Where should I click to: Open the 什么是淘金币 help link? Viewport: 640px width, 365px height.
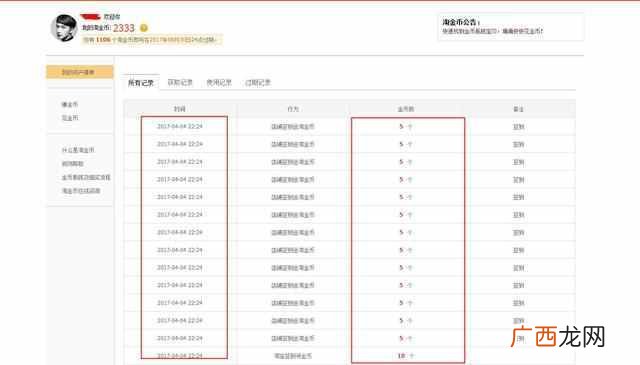[x=78, y=150]
